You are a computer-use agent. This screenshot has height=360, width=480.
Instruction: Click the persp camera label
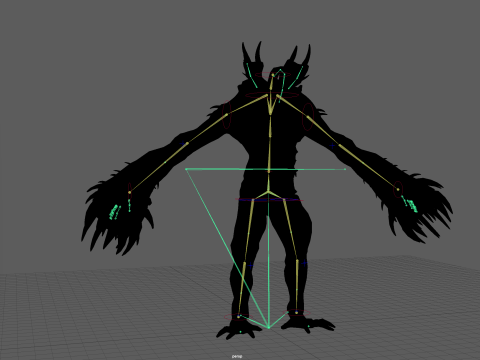(x=237, y=356)
